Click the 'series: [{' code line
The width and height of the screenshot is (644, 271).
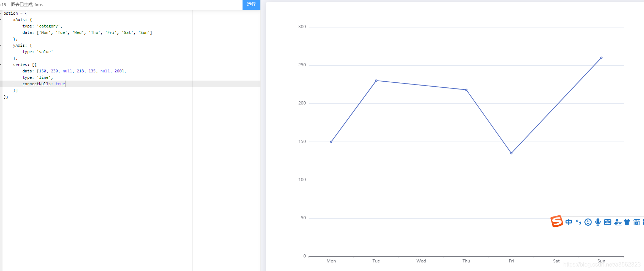[25, 65]
